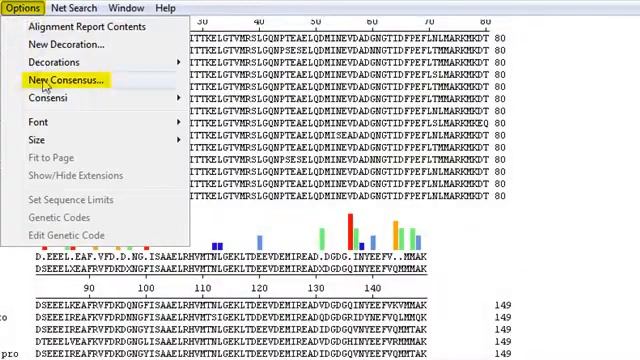The image size is (640, 360).
Task: Open the Help menu
Action: click(x=165, y=8)
